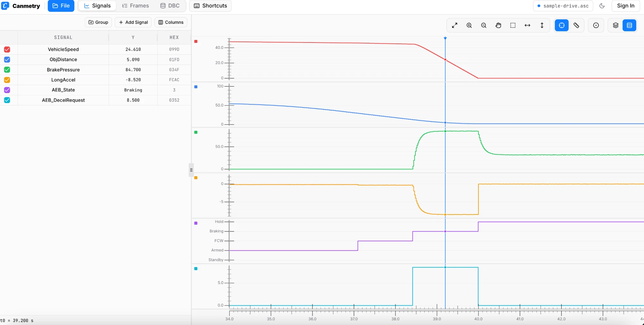Click the panel splitter drag handle
Screen dimensions: 644x325
coord(191,170)
